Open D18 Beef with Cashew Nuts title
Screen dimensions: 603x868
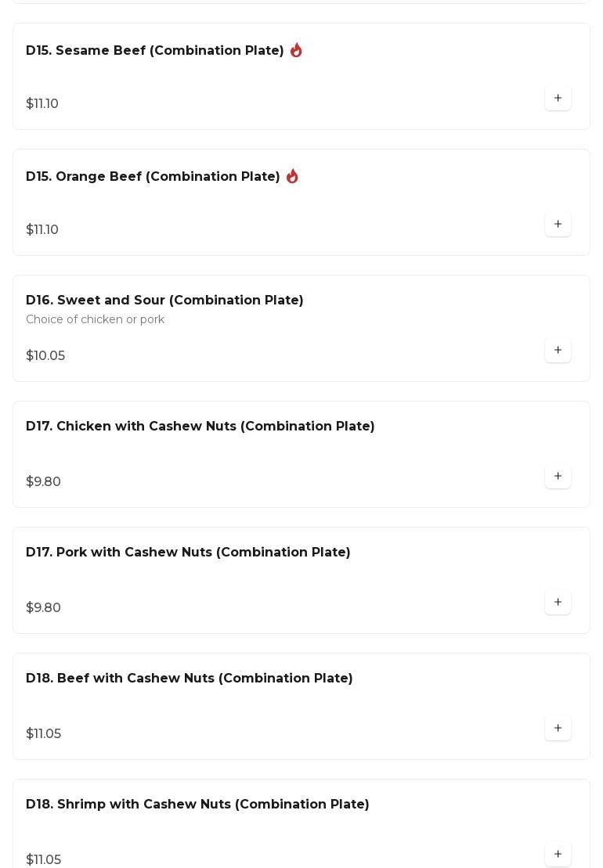click(190, 679)
